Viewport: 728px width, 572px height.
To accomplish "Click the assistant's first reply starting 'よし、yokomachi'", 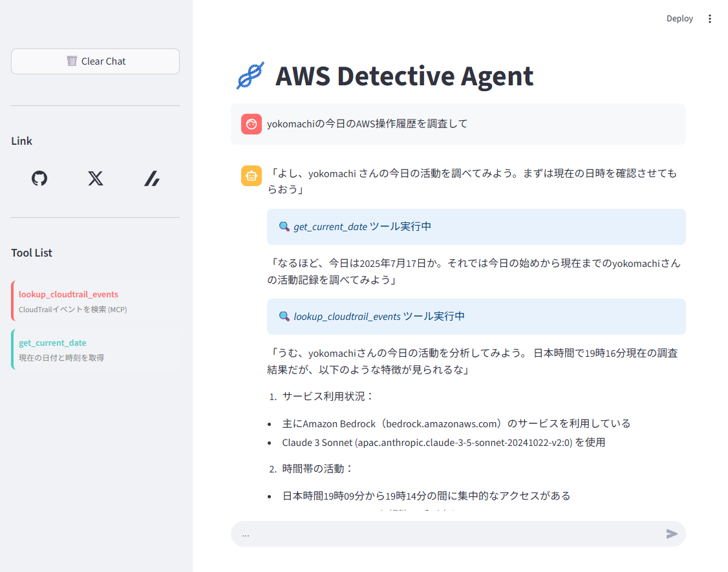I will pos(472,181).
